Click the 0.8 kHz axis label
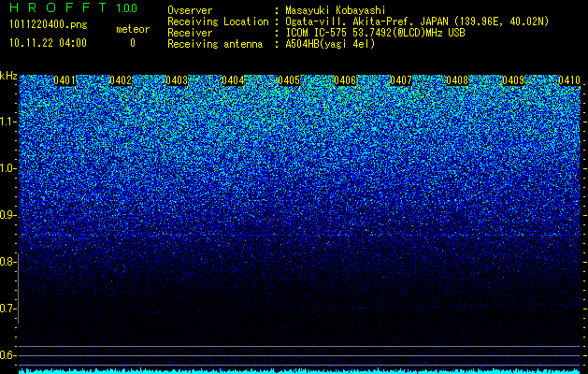Viewport: 588px width, 374px height. click(8, 262)
